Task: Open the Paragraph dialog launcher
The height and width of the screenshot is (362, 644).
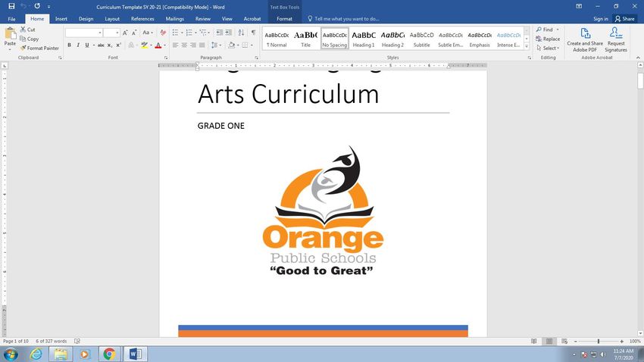Action: pos(257,58)
